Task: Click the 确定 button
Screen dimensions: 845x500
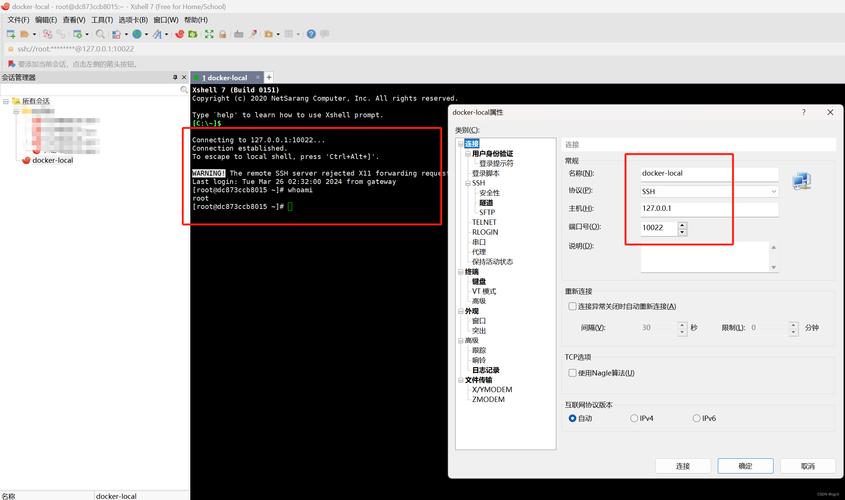Action: click(745, 466)
